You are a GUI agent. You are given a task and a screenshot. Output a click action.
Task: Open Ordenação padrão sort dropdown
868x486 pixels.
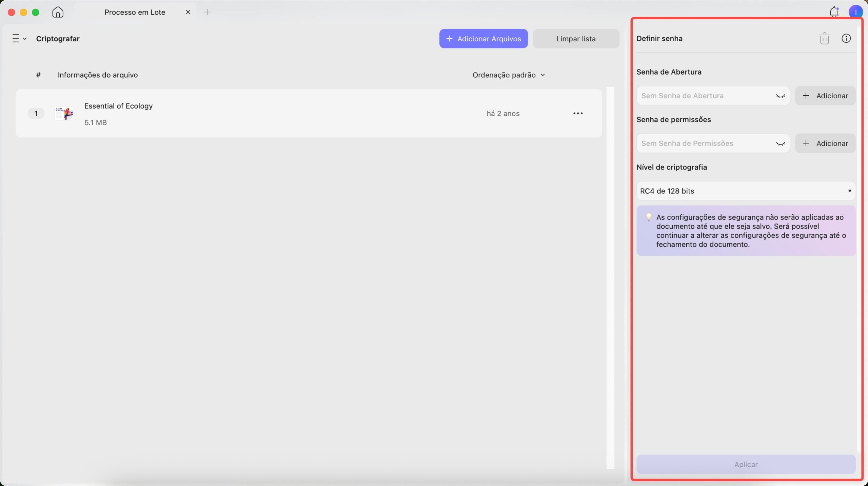[509, 75]
